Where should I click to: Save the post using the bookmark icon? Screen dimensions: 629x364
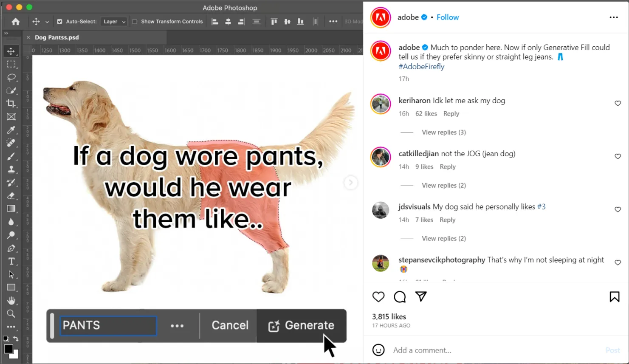tap(614, 296)
